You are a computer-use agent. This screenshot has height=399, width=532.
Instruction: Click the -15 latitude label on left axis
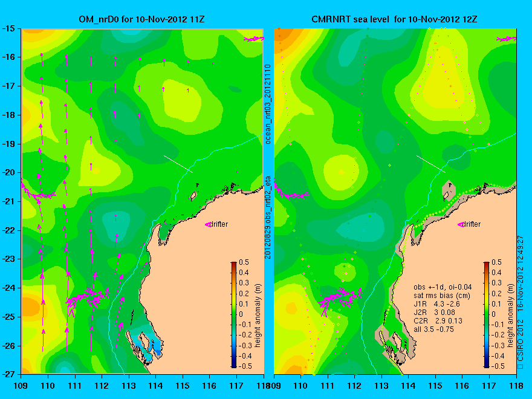8,28
